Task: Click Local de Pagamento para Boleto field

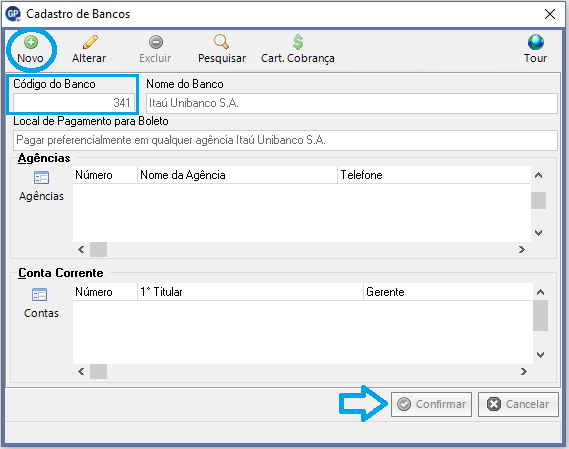Action: pyautogui.click(x=285, y=140)
